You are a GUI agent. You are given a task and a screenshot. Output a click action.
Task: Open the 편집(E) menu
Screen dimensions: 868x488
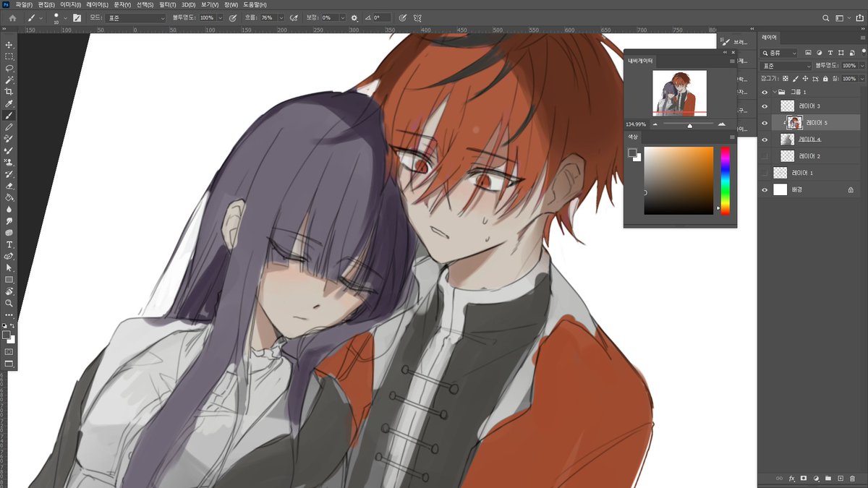pos(46,4)
